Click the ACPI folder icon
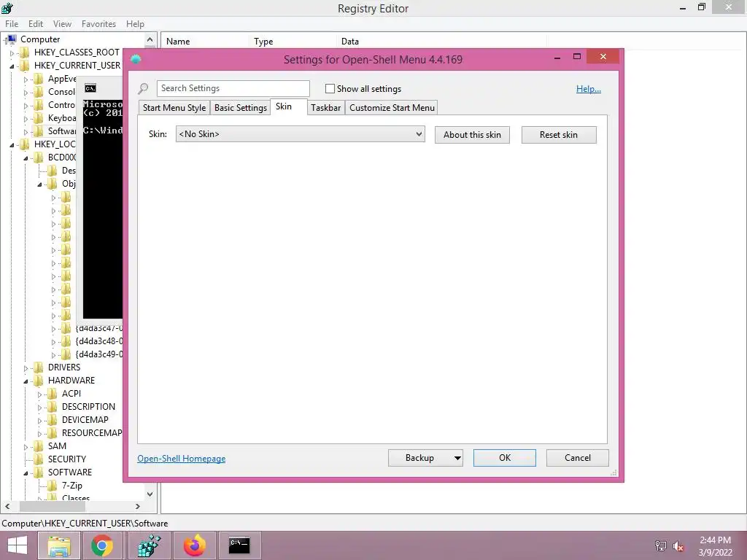The image size is (747, 560). pyautogui.click(x=53, y=393)
